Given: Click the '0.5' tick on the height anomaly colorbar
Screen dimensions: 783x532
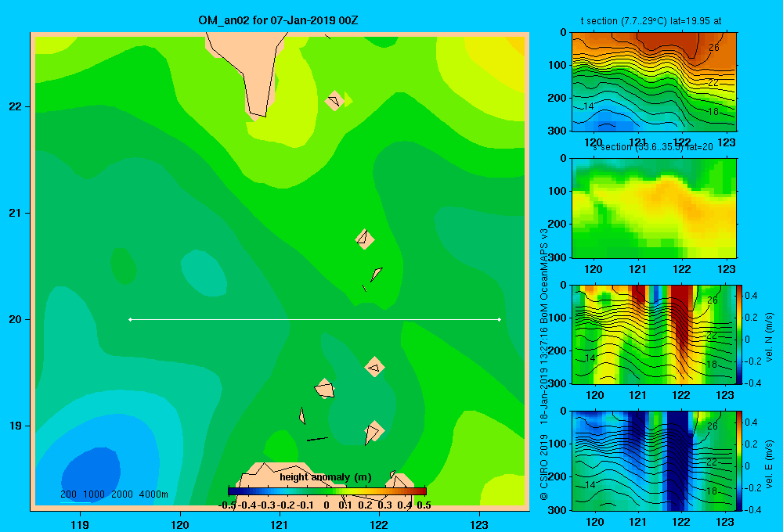Looking at the screenshot, I should pyautogui.click(x=424, y=505).
